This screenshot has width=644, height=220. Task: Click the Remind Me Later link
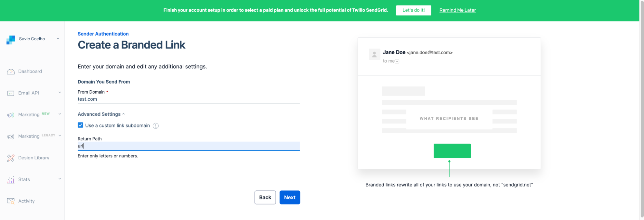(x=457, y=10)
